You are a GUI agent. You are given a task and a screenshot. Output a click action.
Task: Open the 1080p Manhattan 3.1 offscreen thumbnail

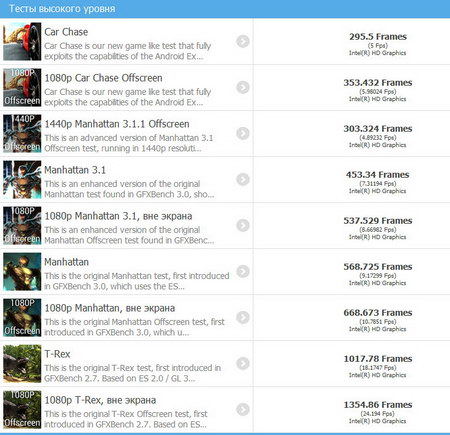tap(22, 225)
